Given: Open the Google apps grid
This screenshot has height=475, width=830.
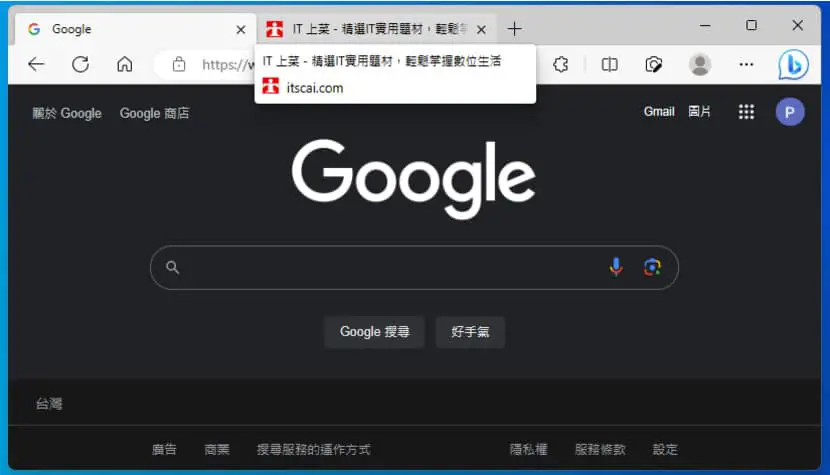Looking at the screenshot, I should pos(746,112).
